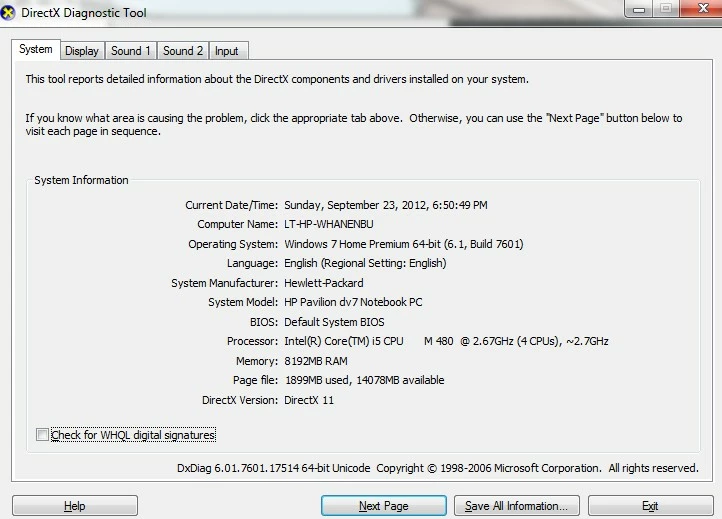Click the DxDiag 6.01.7601.17514 version text
Viewport: 722px width, 519px height.
[274, 468]
